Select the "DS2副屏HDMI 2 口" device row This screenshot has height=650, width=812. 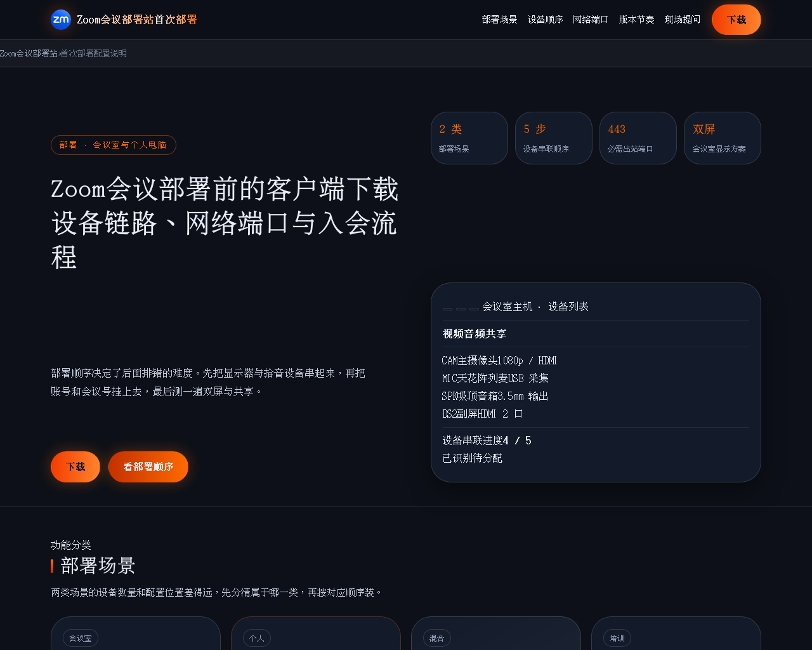(483, 414)
